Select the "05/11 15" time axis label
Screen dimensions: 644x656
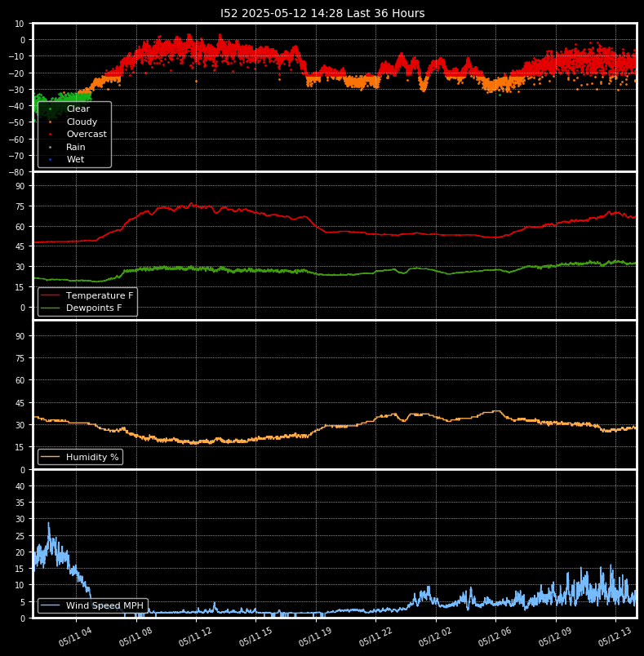[x=255, y=636]
